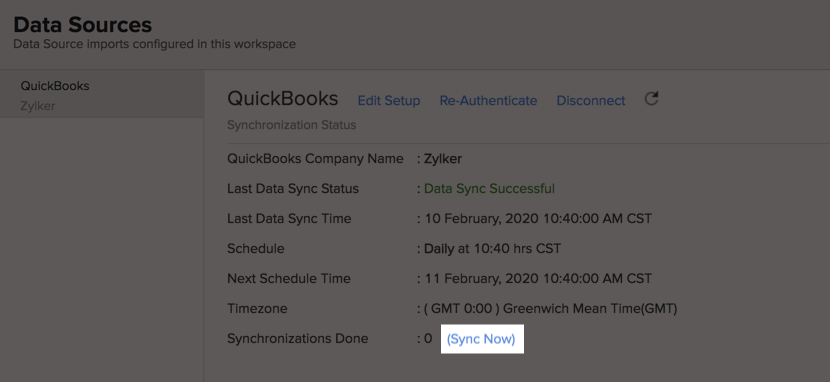Click the Zylker company name value
The image size is (830, 382).
pyautogui.click(x=443, y=159)
